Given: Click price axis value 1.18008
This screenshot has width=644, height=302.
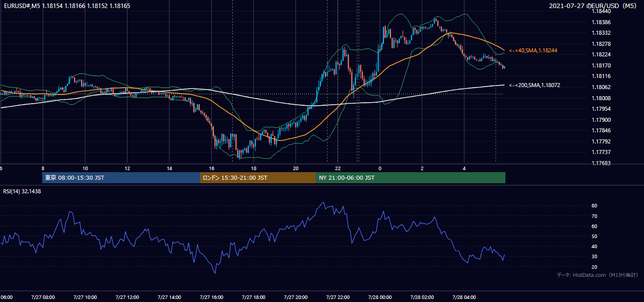Looking at the screenshot, I should point(601,98).
